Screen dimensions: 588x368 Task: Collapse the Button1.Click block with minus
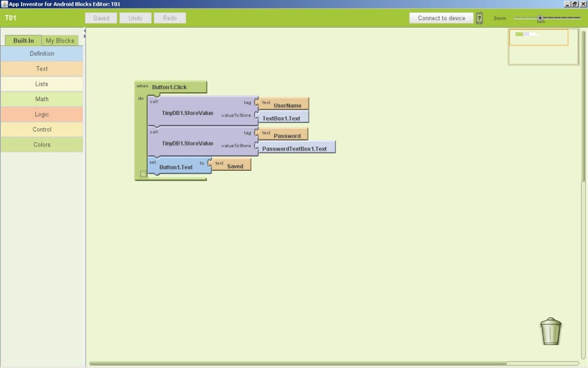coord(143,174)
